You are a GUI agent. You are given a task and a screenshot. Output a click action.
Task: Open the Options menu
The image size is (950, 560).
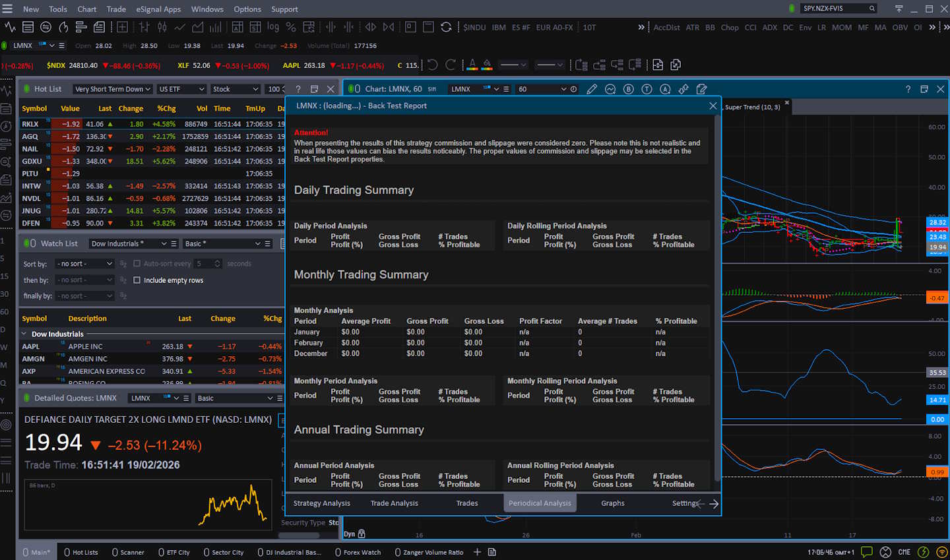pyautogui.click(x=247, y=9)
